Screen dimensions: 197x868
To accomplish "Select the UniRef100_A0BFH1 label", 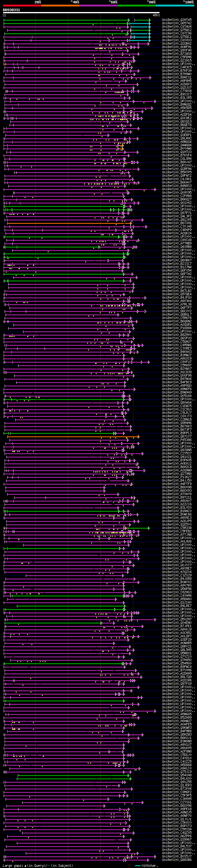I will pyautogui.click(x=177, y=47).
